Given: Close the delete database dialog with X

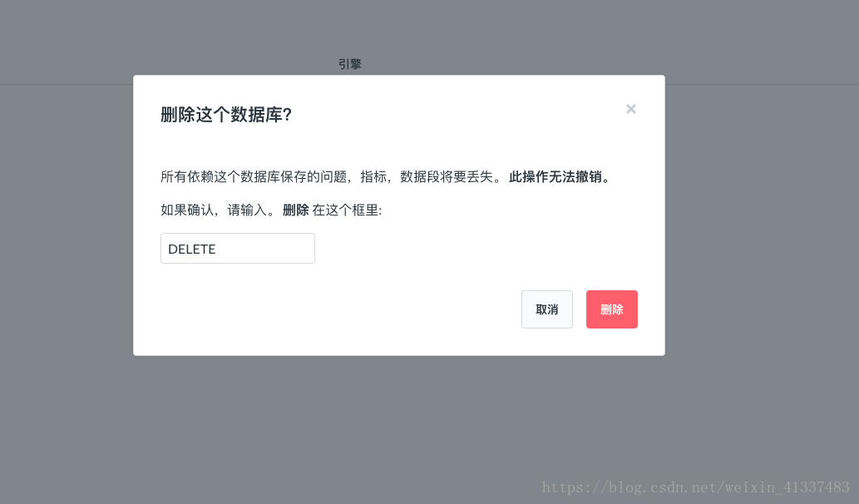Looking at the screenshot, I should [630, 109].
